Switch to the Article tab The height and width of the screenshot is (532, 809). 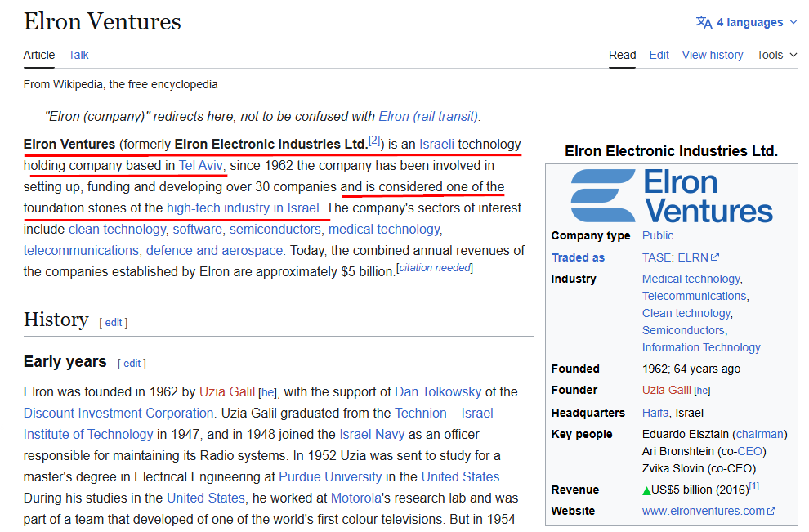[38, 55]
